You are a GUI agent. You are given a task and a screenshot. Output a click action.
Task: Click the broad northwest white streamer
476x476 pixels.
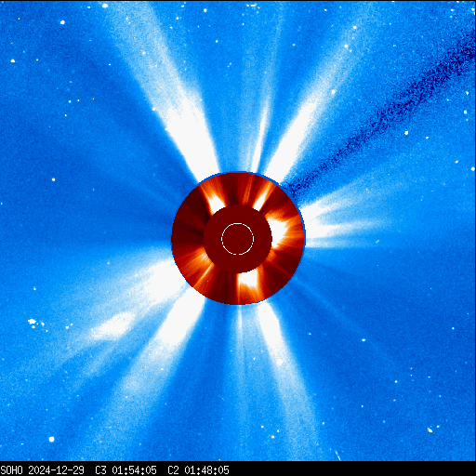(174, 102)
